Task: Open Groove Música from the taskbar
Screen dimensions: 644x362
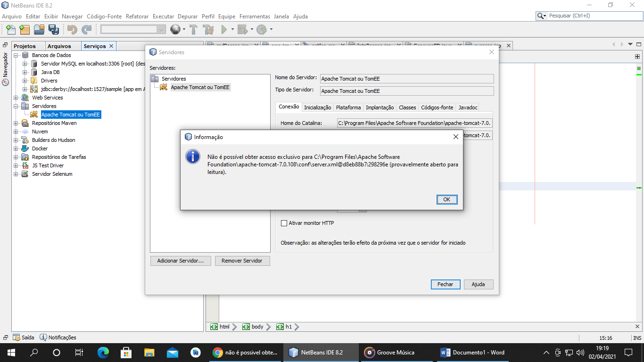Action: pos(390,352)
